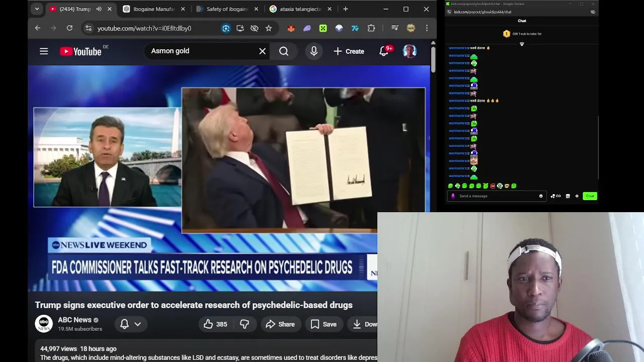
Task: Start voice search with the microphone
Action: (x=314, y=51)
